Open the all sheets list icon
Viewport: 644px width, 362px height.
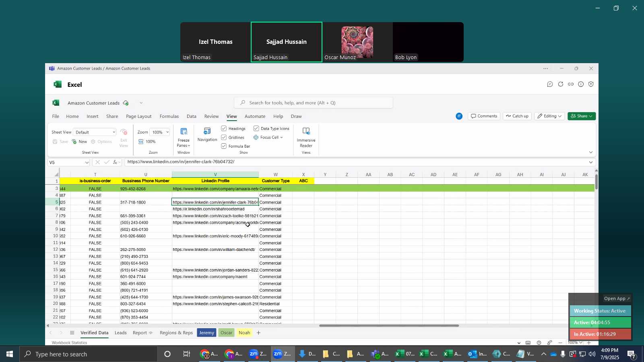(x=72, y=333)
